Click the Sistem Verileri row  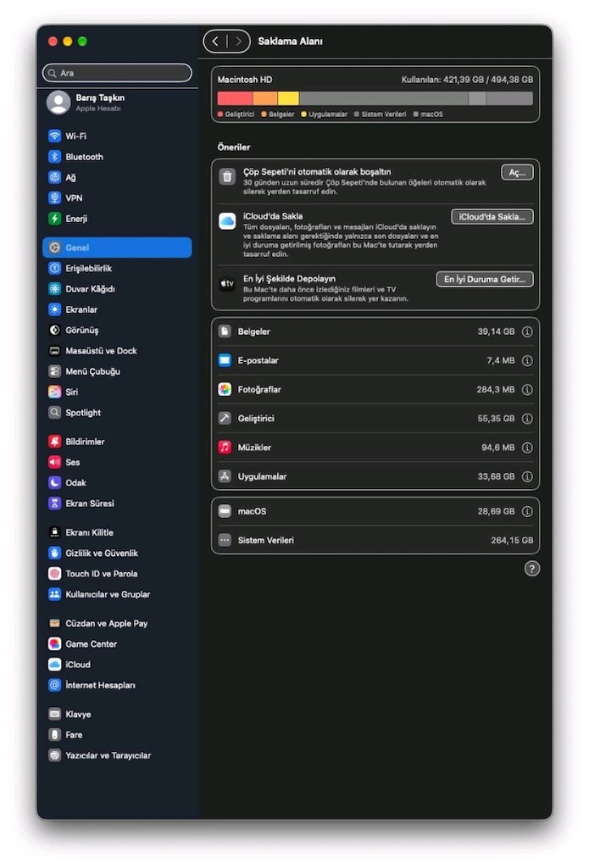[375, 540]
